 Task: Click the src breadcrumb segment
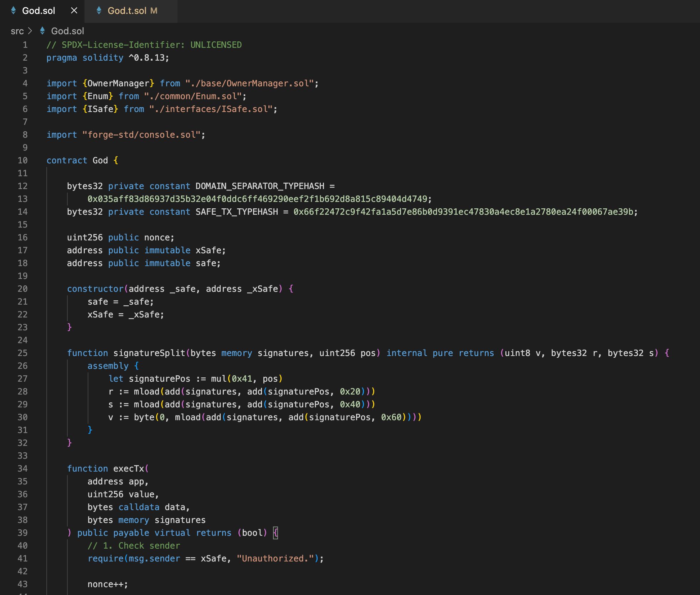pyautogui.click(x=17, y=31)
